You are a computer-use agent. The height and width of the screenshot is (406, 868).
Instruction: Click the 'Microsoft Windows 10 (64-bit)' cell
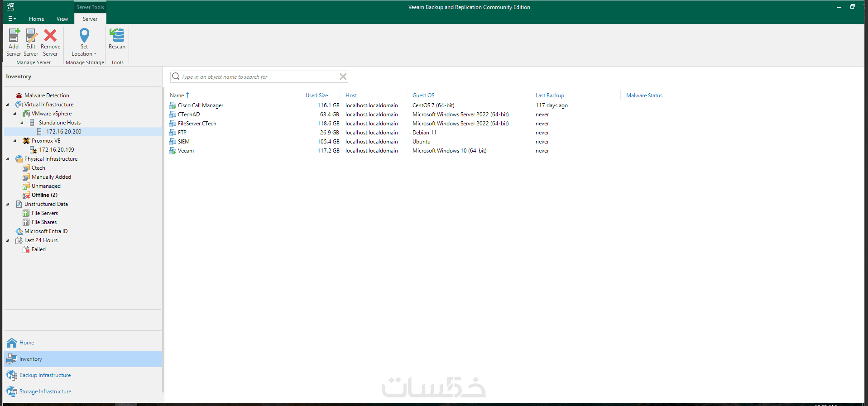pyautogui.click(x=450, y=151)
